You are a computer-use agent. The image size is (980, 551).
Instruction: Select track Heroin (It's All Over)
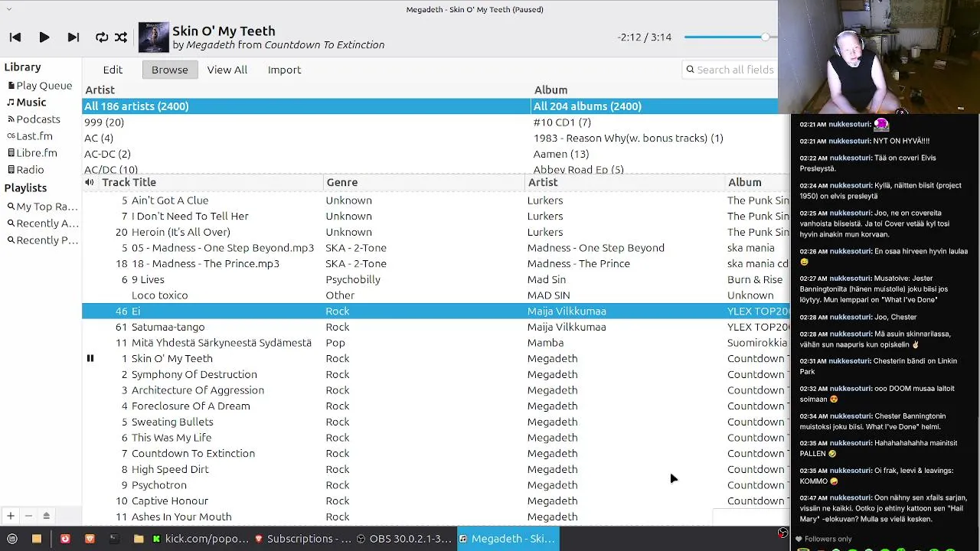click(436, 232)
